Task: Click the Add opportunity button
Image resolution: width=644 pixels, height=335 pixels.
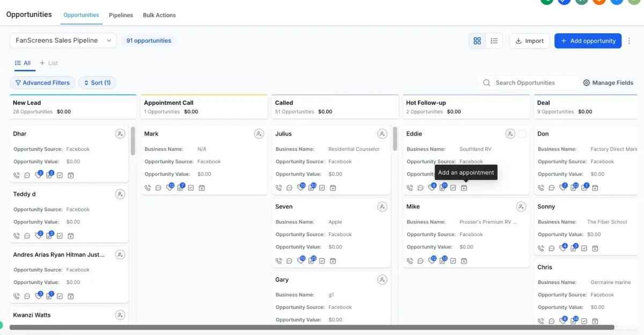Action: tap(588, 41)
